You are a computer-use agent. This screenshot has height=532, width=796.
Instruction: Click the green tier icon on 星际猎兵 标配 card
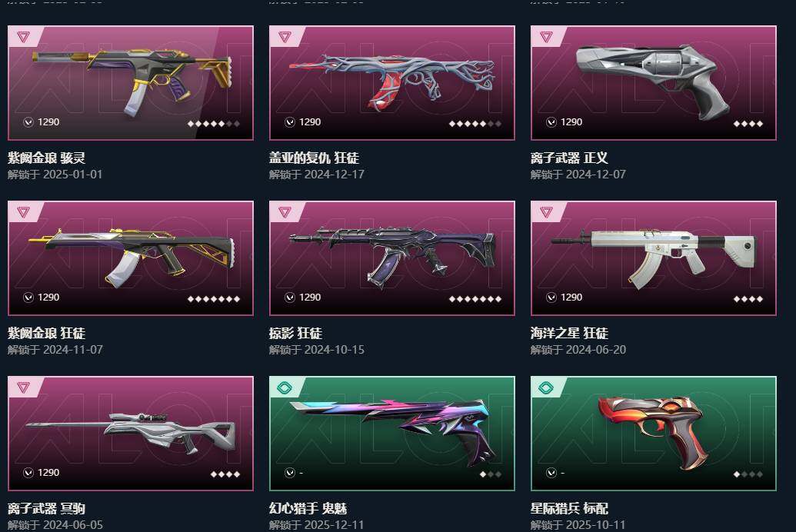[546, 387]
